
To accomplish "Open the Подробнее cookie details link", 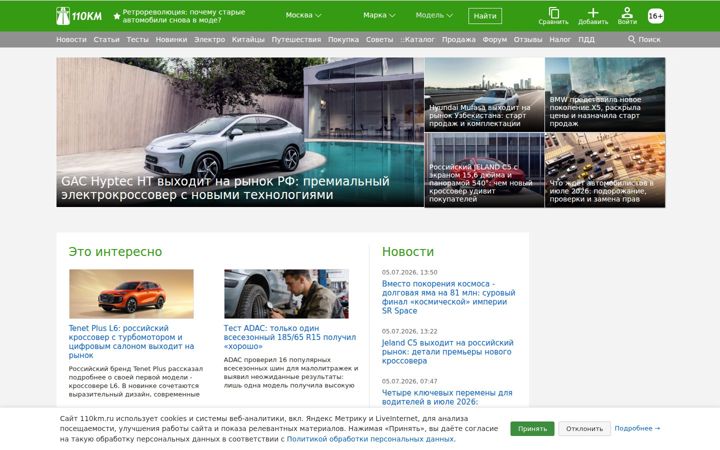I will click(637, 428).
